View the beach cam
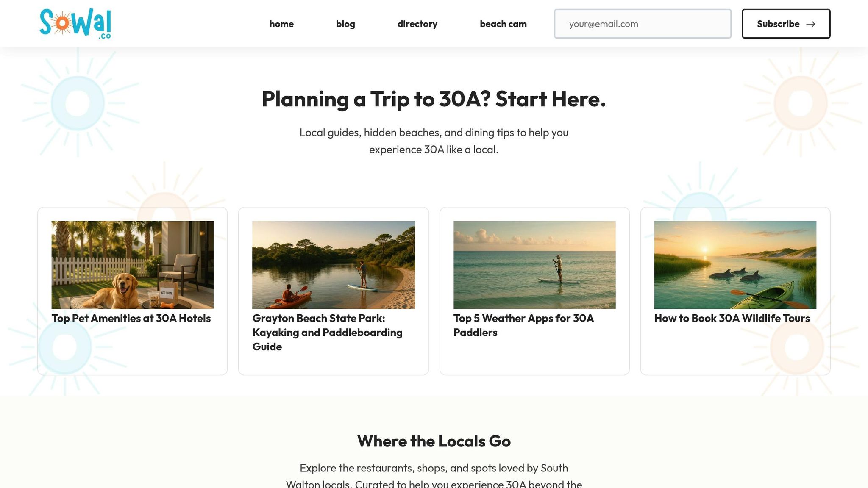The width and height of the screenshot is (868, 488). pyautogui.click(x=503, y=24)
